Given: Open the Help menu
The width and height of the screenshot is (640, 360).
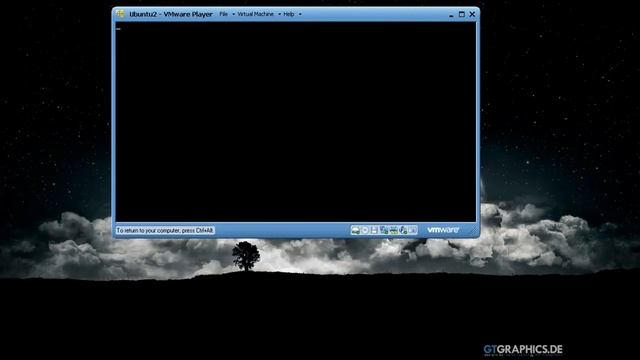Looking at the screenshot, I should pos(289,14).
